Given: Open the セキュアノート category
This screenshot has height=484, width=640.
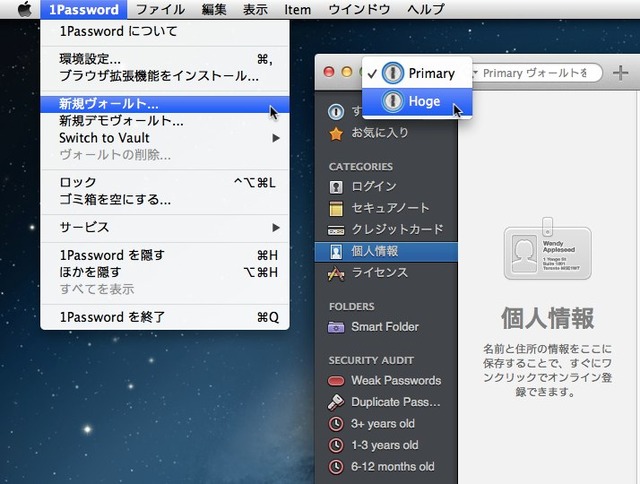Looking at the screenshot, I should (x=386, y=208).
